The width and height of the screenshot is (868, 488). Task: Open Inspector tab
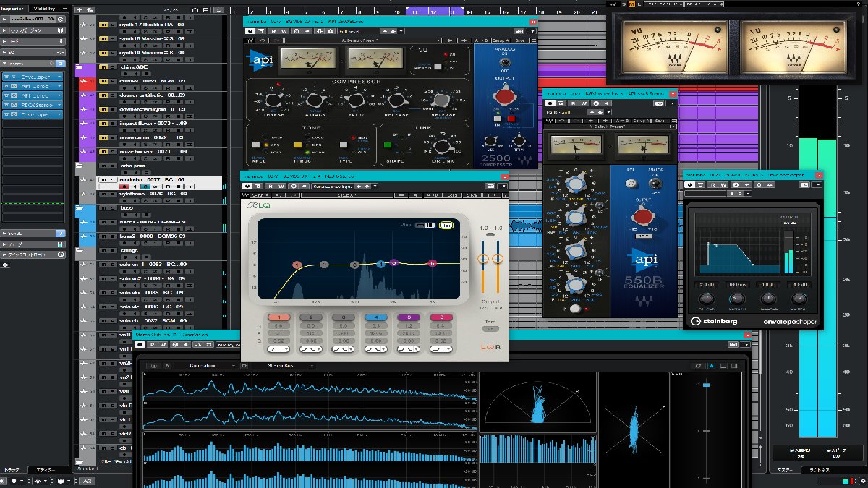12,9
